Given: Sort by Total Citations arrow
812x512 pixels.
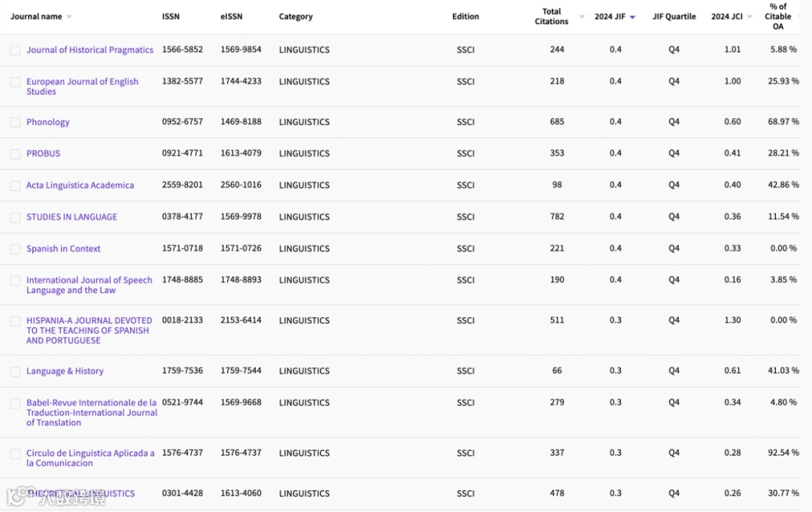Looking at the screenshot, I should (581, 17).
